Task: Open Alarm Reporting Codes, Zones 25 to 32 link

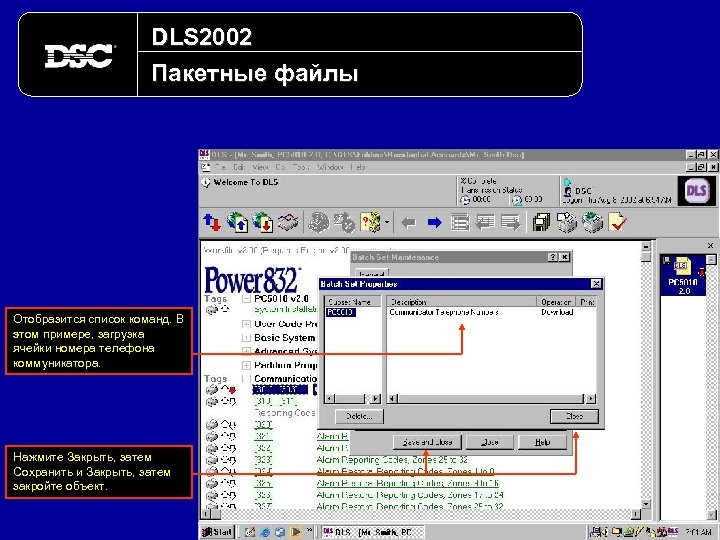Action: click(392, 460)
